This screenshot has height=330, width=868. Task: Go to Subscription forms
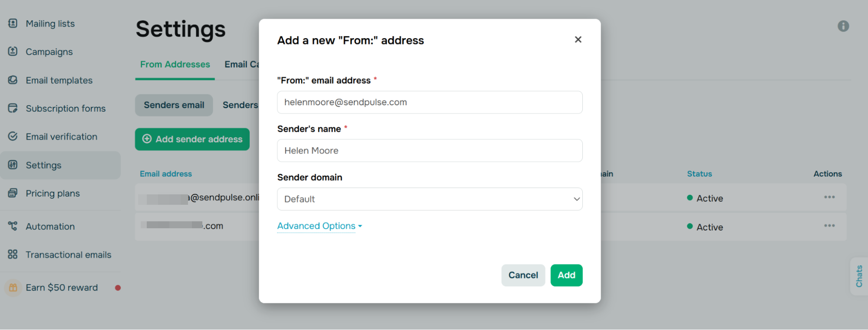click(x=65, y=108)
